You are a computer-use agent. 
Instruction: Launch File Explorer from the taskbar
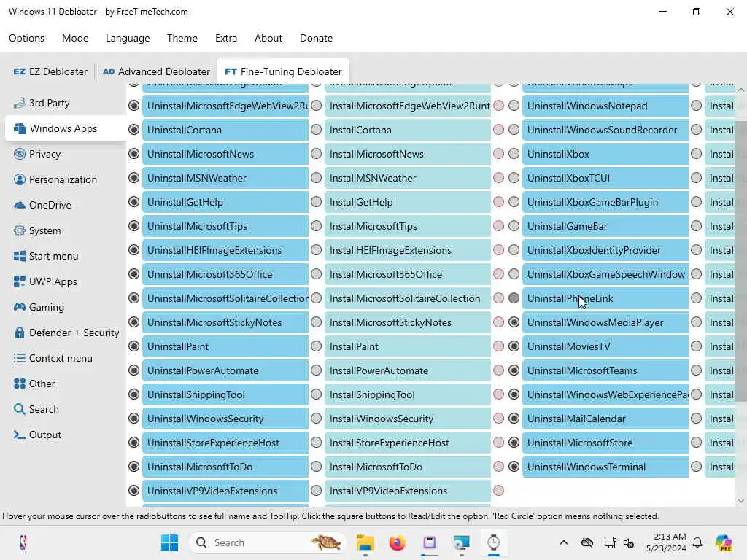tap(365, 542)
